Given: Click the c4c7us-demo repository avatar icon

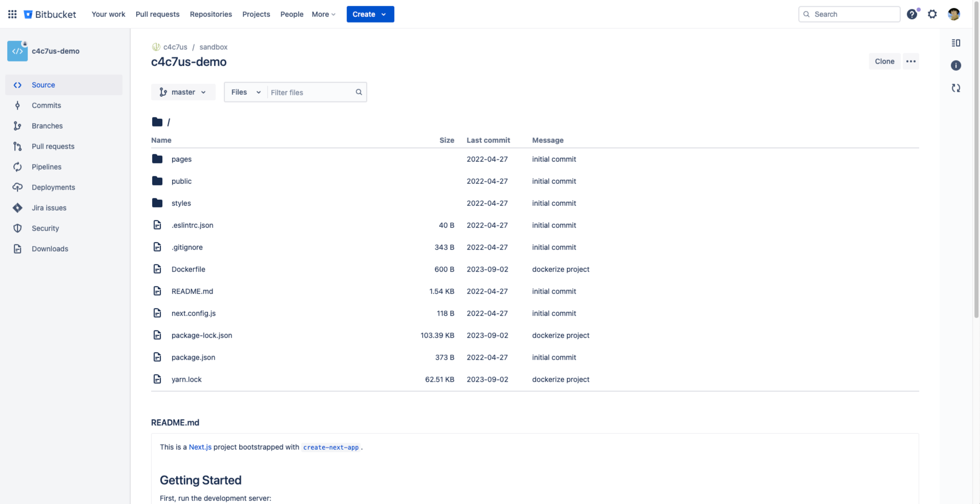Looking at the screenshot, I should [17, 51].
